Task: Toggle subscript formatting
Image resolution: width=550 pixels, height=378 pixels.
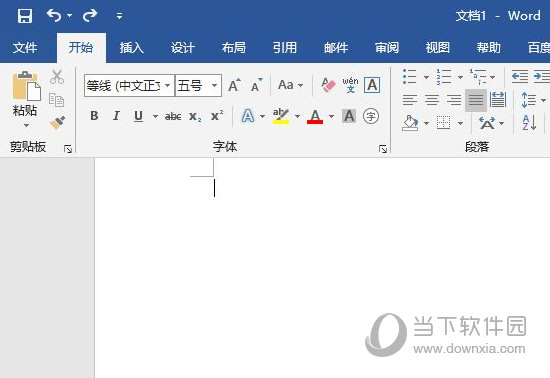Action: pyautogui.click(x=195, y=116)
